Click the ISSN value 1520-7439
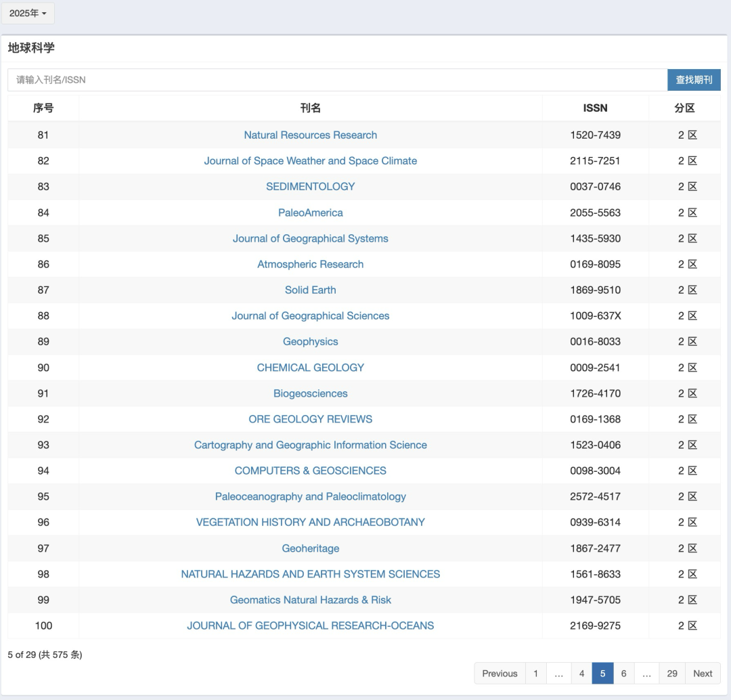Viewport: 731px width, 700px height. coord(596,135)
